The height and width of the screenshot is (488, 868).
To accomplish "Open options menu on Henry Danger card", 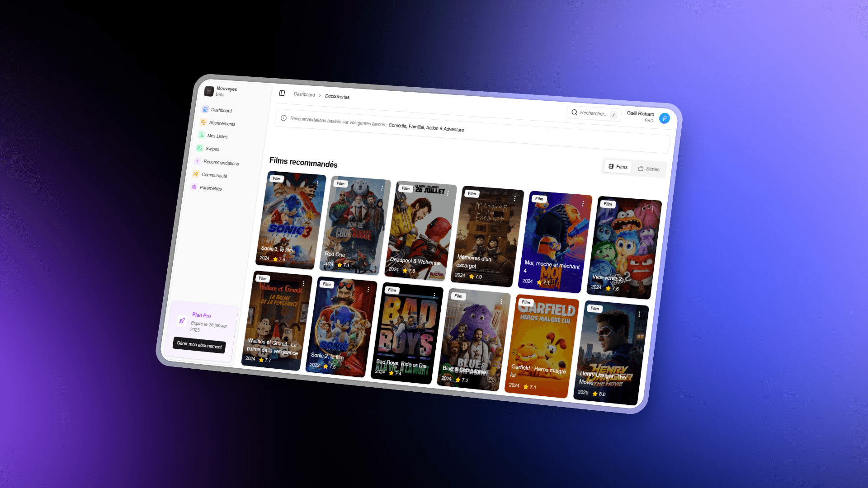I will [x=639, y=314].
